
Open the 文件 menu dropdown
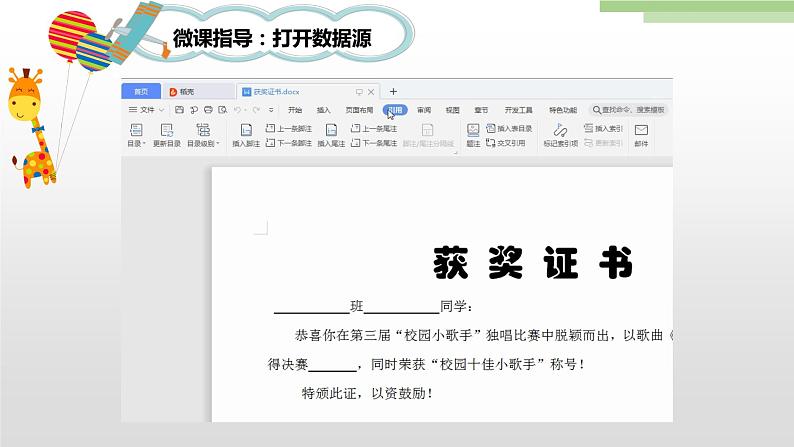[148, 110]
